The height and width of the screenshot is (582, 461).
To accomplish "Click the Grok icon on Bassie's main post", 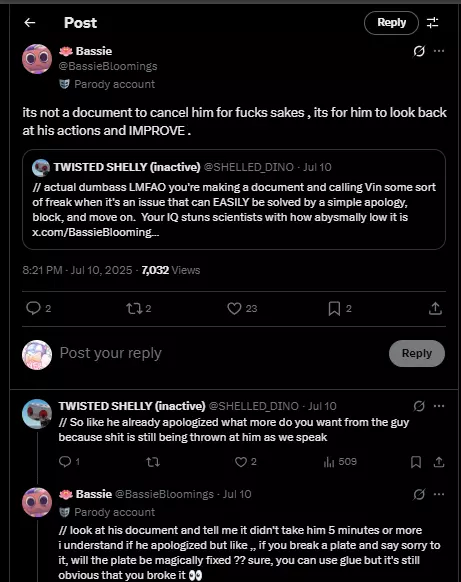I will (419, 51).
